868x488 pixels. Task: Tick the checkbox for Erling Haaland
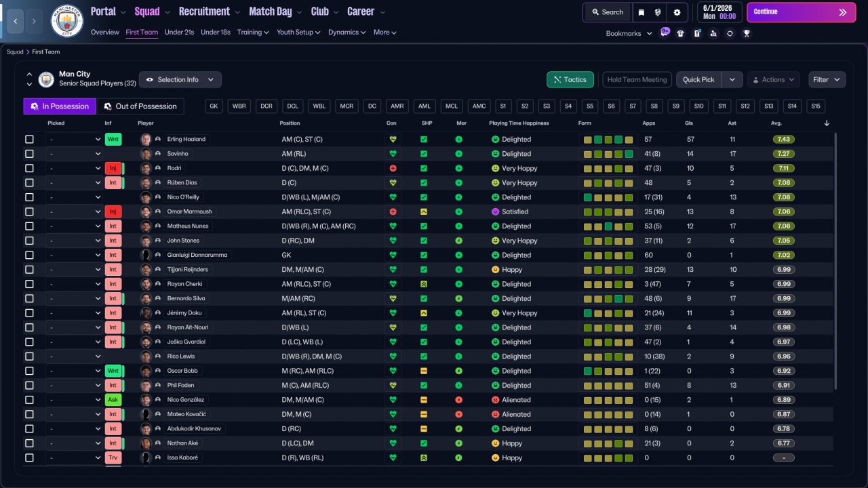[29, 139]
